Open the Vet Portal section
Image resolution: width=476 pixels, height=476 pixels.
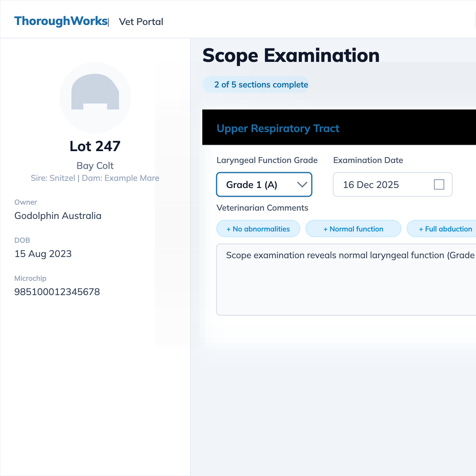coord(141,22)
